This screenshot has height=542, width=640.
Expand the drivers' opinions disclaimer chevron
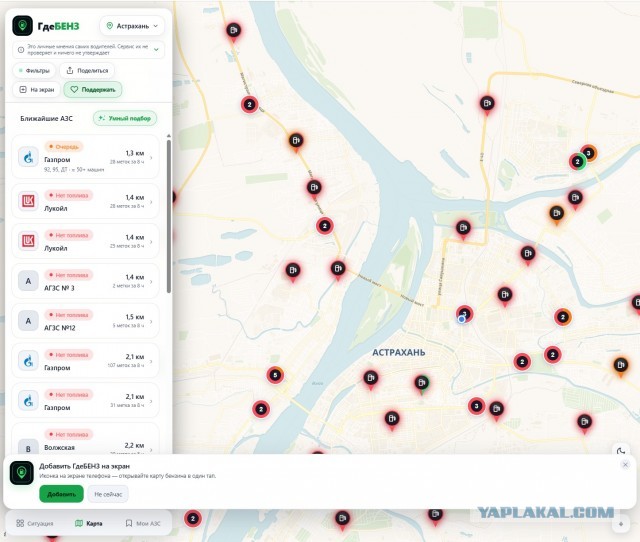[156, 49]
